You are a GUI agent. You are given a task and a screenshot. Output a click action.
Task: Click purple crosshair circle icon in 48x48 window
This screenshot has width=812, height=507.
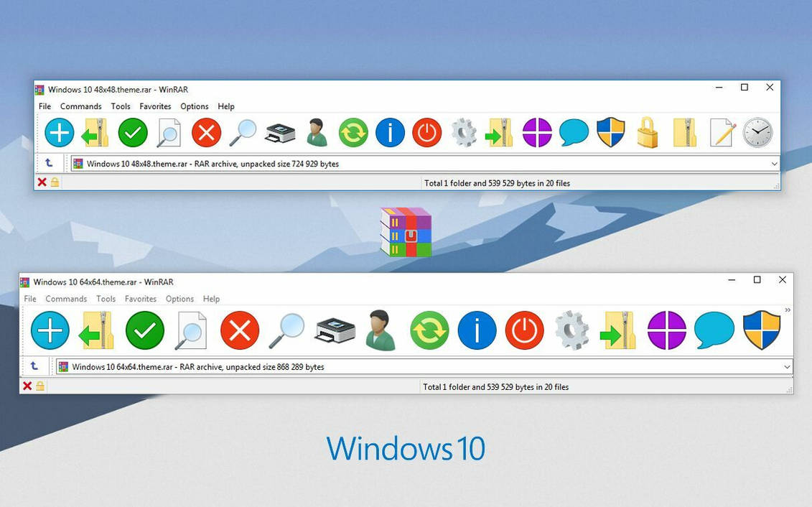click(x=537, y=133)
